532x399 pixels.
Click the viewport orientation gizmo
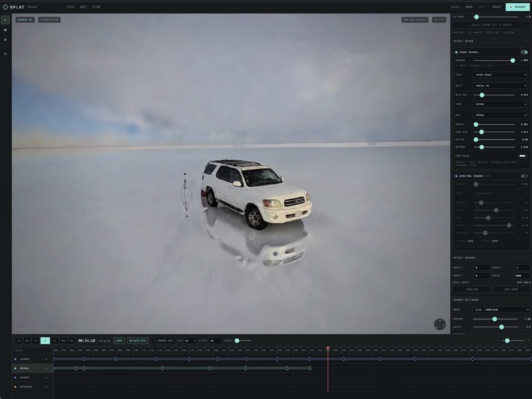(439, 324)
